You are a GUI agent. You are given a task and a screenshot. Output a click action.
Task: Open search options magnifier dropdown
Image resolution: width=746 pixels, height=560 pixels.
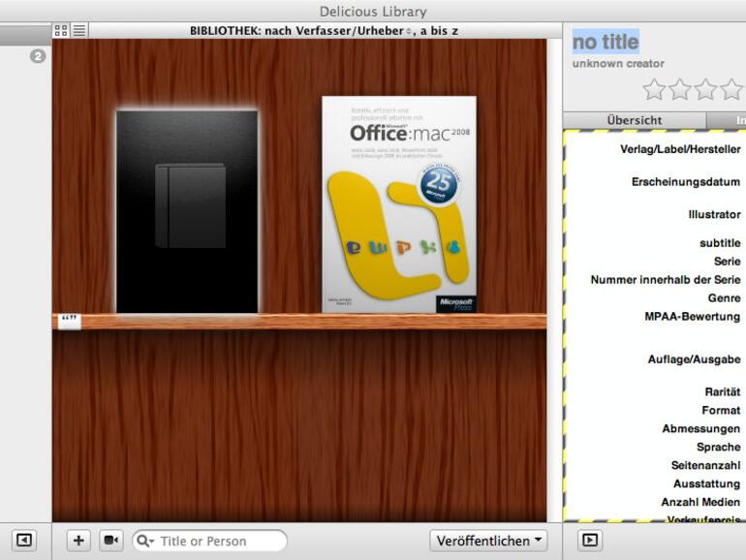[x=144, y=541]
